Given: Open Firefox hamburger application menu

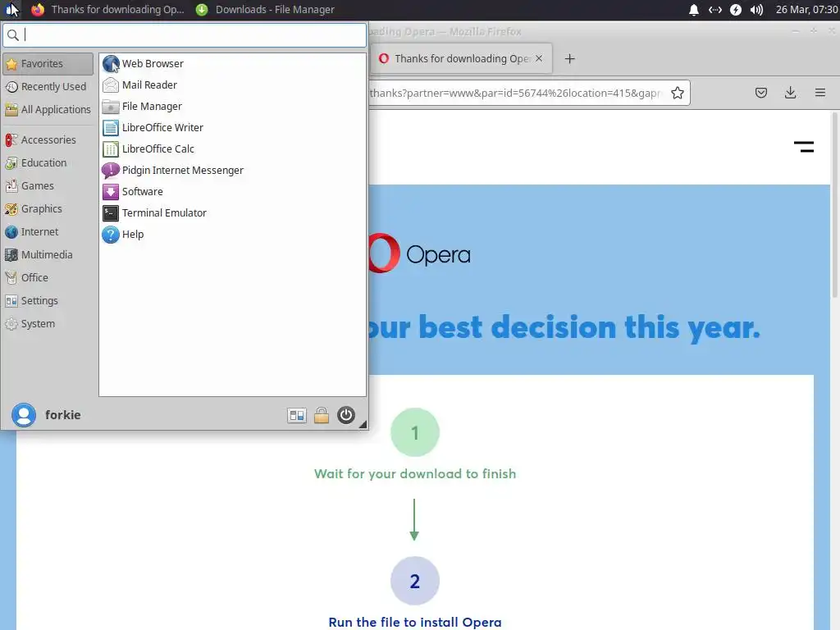Looking at the screenshot, I should 820,94.
